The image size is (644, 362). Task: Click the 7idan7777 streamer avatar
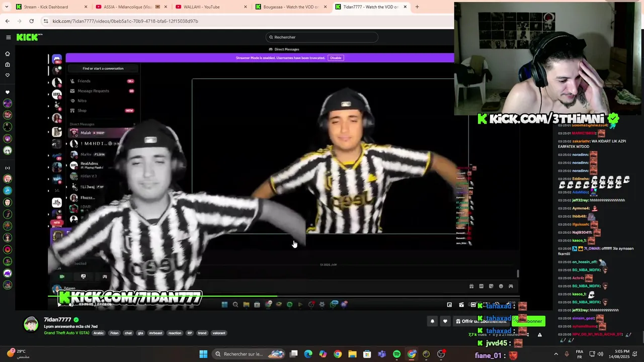(x=31, y=324)
